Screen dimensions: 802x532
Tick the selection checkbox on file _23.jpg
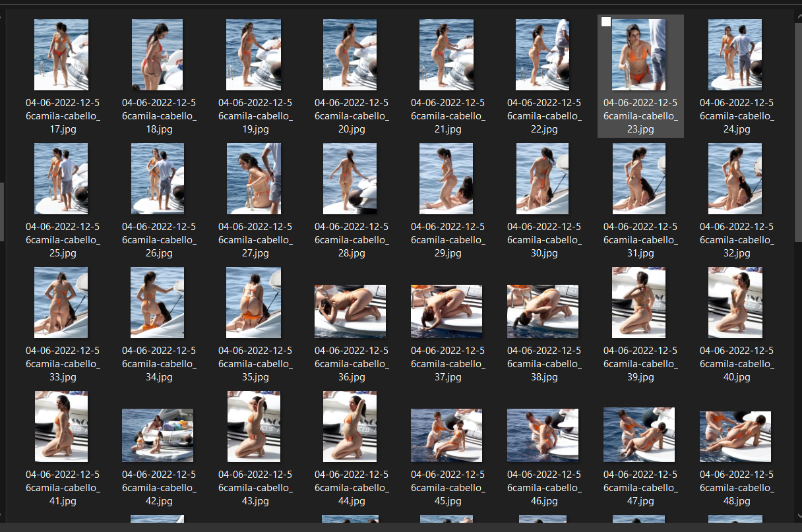(x=606, y=22)
